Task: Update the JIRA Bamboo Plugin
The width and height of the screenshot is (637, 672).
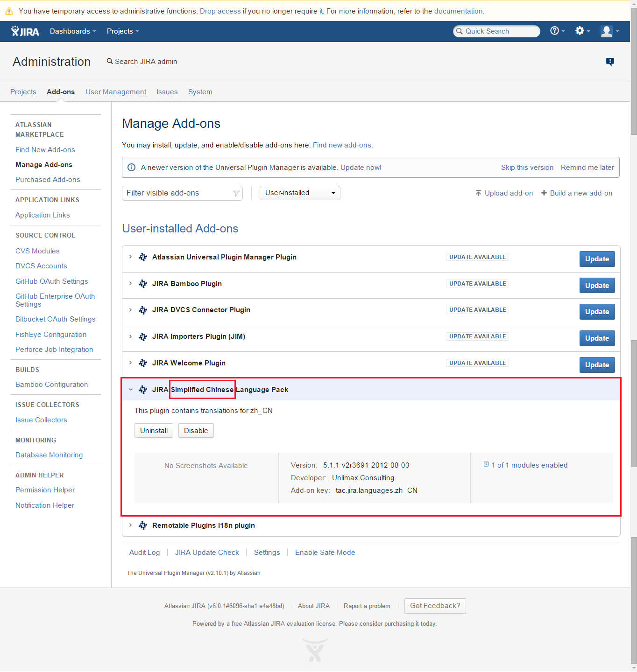Action: click(597, 286)
